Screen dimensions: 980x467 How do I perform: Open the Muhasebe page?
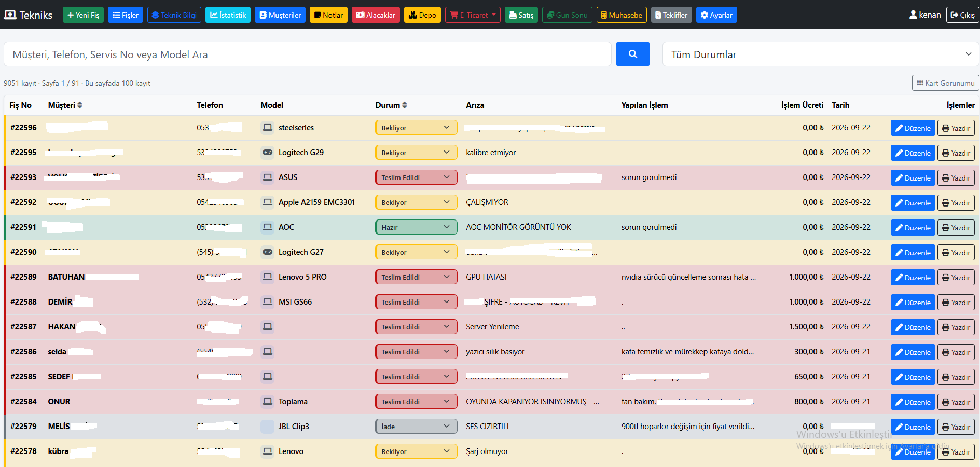(x=622, y=15)
